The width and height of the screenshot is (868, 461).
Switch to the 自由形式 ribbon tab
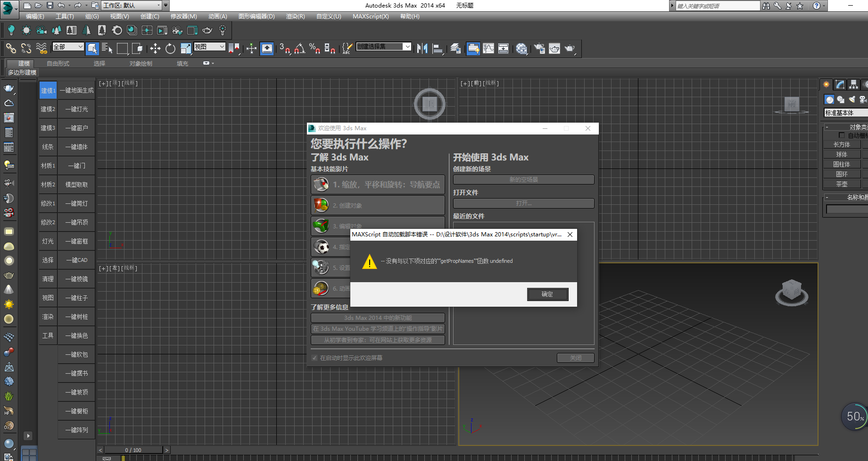pos(58,64)
